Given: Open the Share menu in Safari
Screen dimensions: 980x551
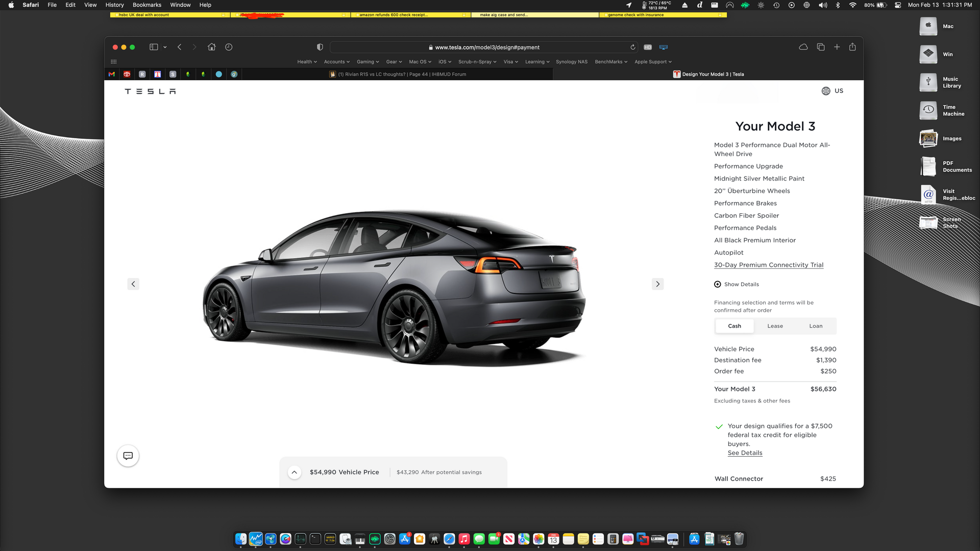Looking at the screenshot, I should pos(852,47).
